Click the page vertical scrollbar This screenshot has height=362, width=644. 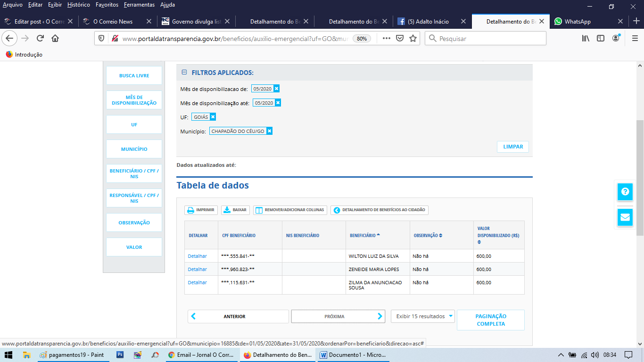[x=640, y=177]
